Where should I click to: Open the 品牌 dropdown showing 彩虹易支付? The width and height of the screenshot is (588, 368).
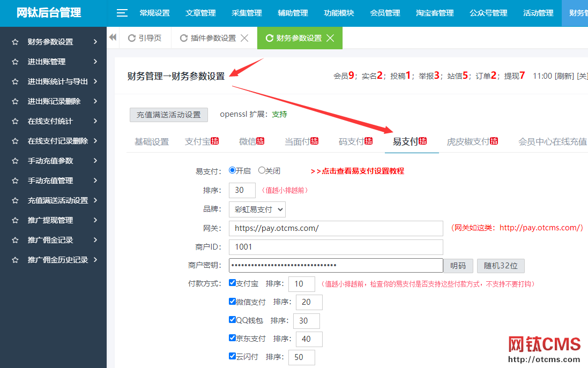click(257, 209)
